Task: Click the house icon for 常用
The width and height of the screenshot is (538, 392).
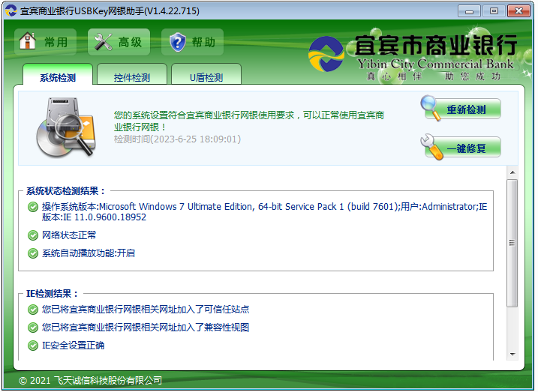Action: tap(28, 42)
